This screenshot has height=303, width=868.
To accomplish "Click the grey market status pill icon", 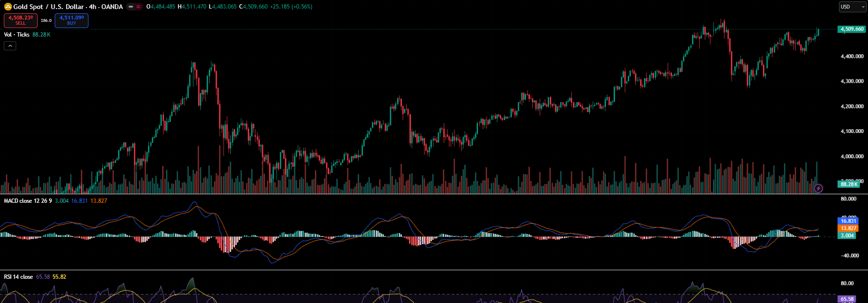I will pos(131,7).
